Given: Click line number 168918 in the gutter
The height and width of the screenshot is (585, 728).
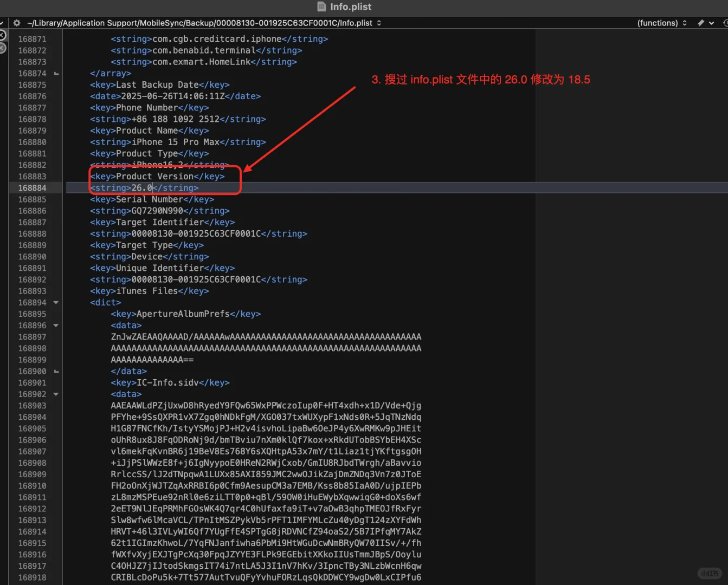Looking at the screenshot, I should (x=32, y=578).
